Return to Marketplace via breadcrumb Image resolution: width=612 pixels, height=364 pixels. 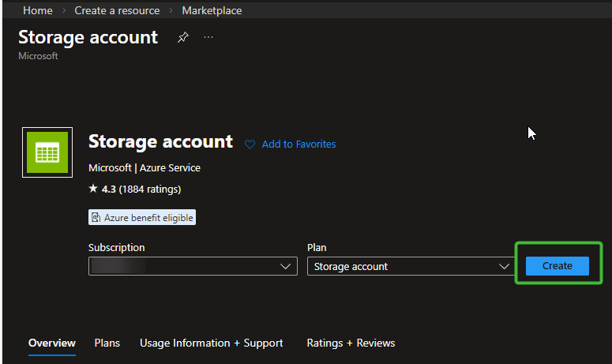point(212,11)
